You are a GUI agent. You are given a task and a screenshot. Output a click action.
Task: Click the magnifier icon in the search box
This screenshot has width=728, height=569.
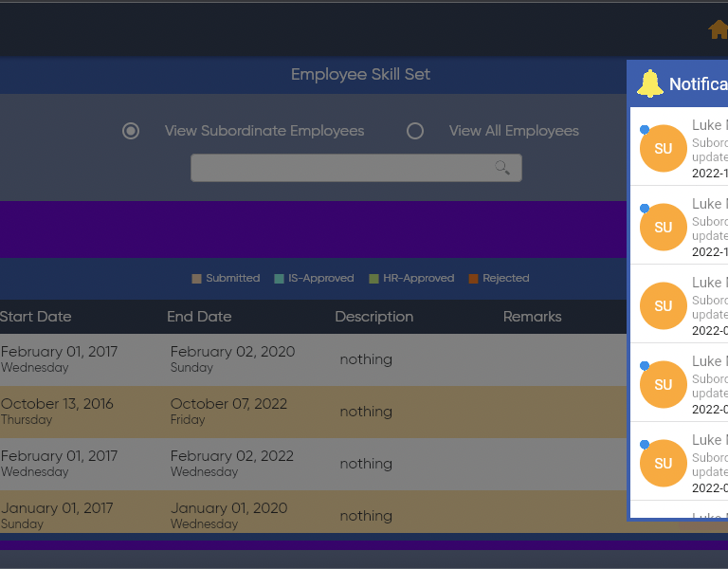coord(502,168)
